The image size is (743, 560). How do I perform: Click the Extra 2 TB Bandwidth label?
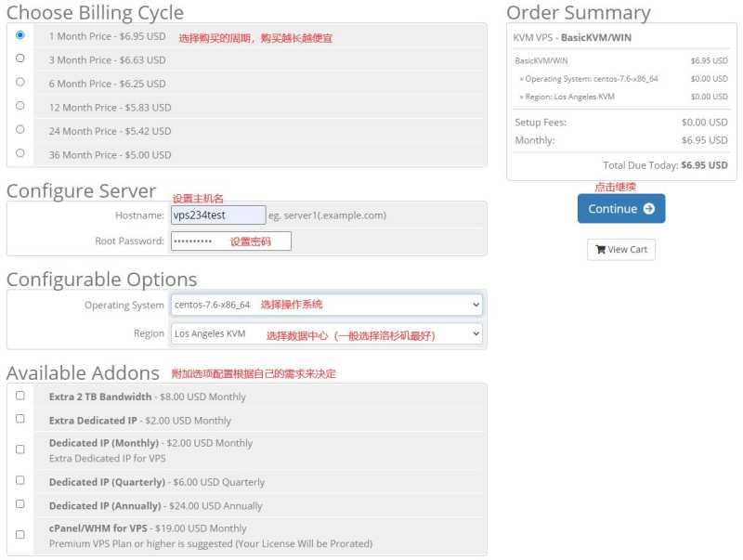(x=148, y=397)
